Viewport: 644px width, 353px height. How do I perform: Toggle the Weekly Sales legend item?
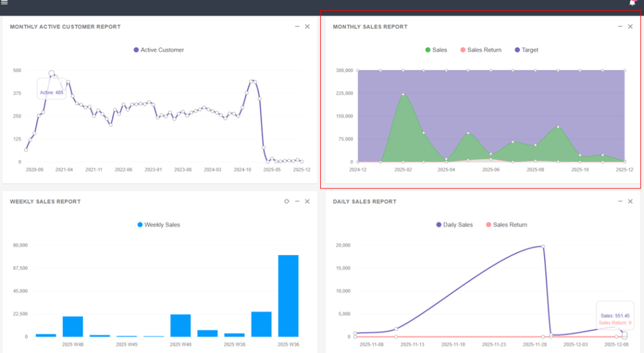coord(158,224)
